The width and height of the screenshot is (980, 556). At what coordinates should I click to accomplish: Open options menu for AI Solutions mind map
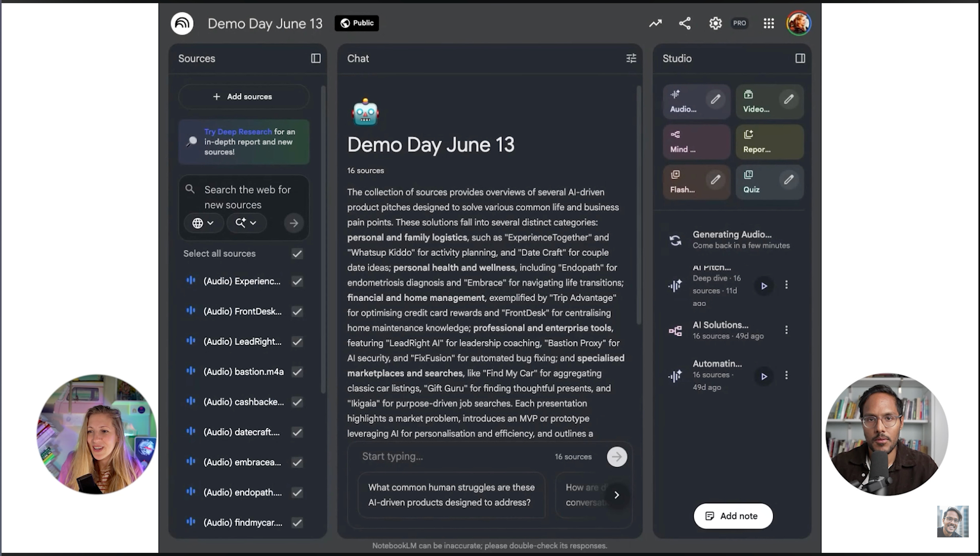point(786,330)
